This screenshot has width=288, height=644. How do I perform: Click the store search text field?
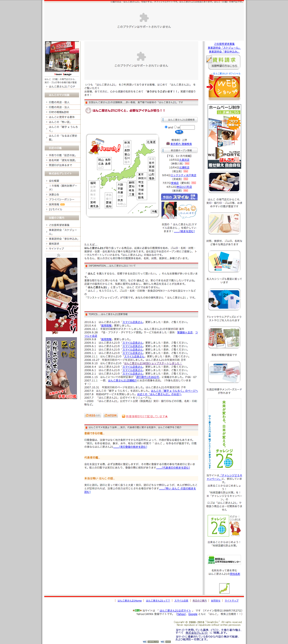click(187, 128)
